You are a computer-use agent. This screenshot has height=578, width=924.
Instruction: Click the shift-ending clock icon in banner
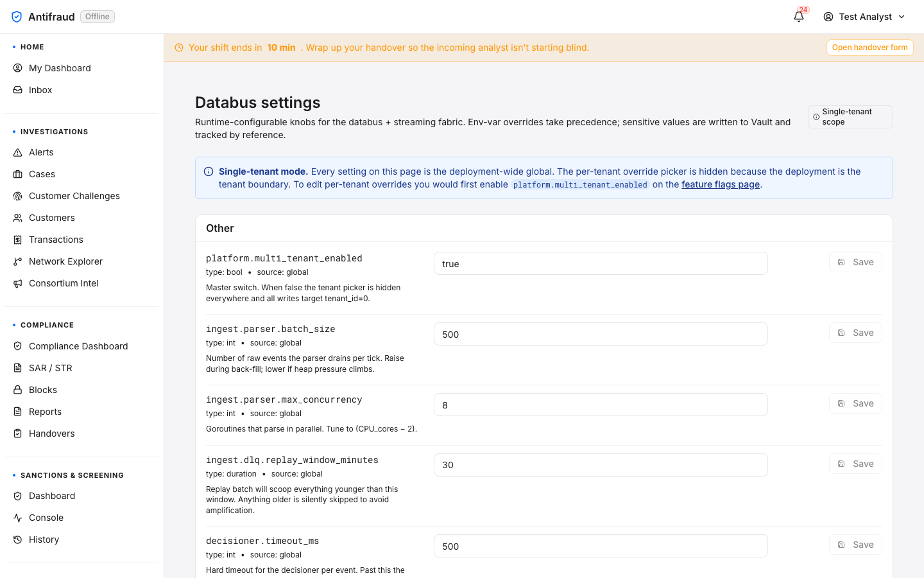pos(179,48)
